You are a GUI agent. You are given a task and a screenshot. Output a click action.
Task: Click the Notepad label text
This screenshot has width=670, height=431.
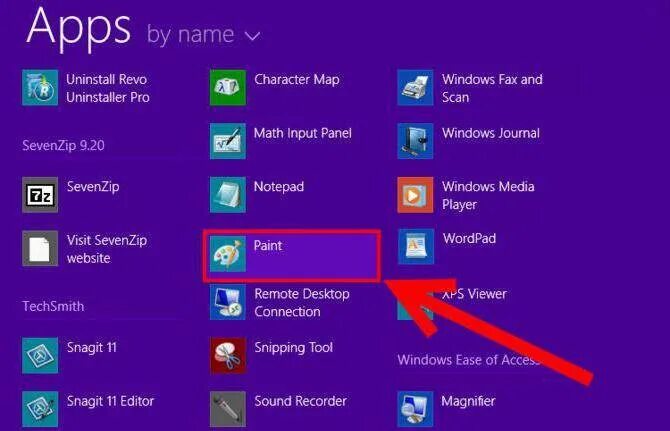279,187
